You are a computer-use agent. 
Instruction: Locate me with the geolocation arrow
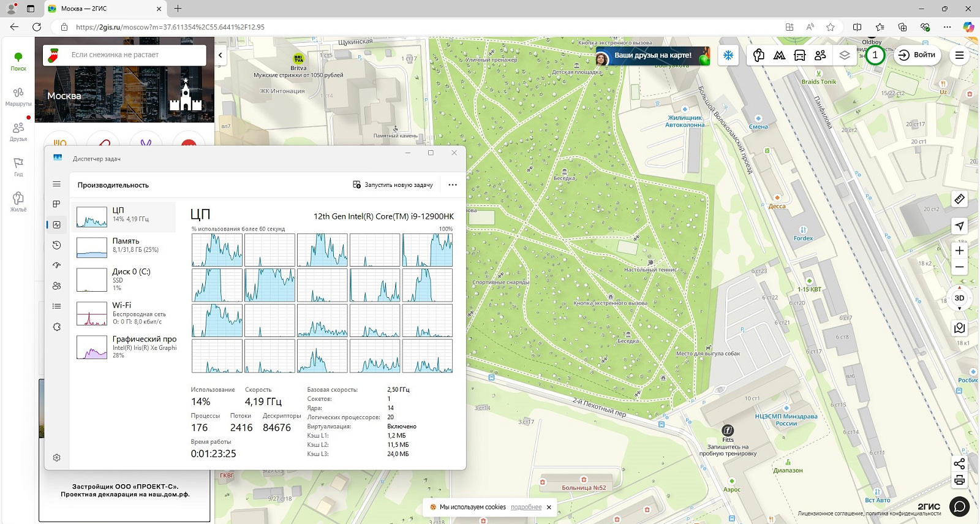tap(960, 226)
